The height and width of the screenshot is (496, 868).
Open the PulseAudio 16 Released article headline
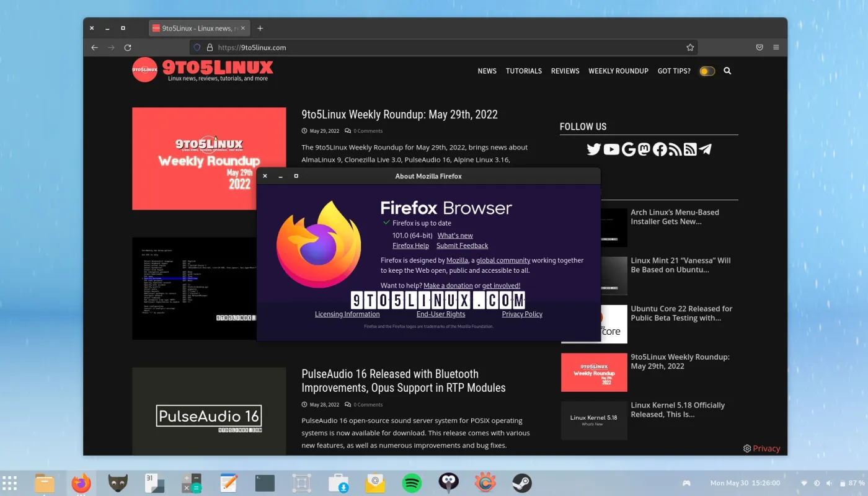pyautogui.click(x=404, y=381)
